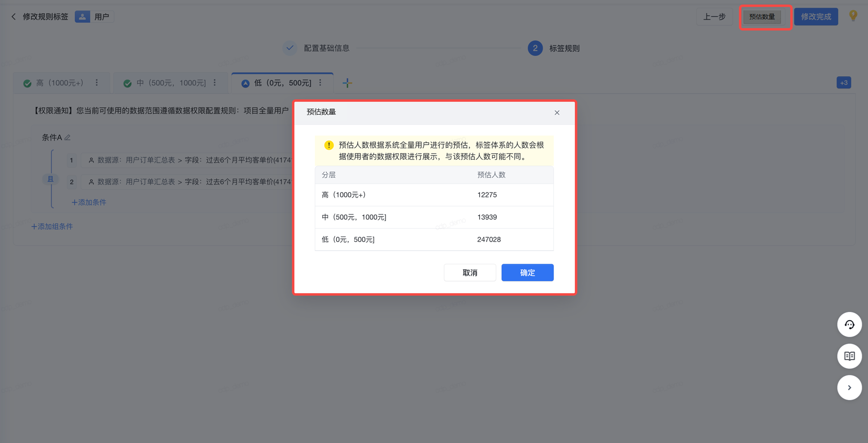Cancel the 预估数量 dialog with 取消

pos(470,273)
